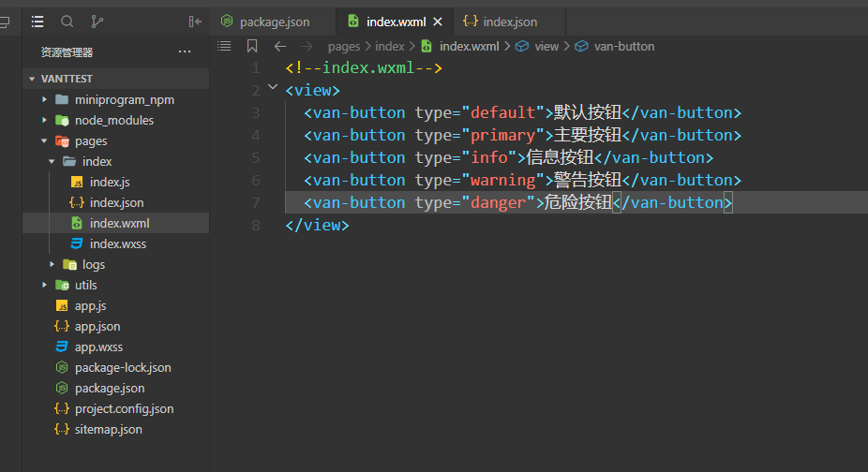Navigate forward with the right arrow
This screenshot has width=868, height=472.
307,47
